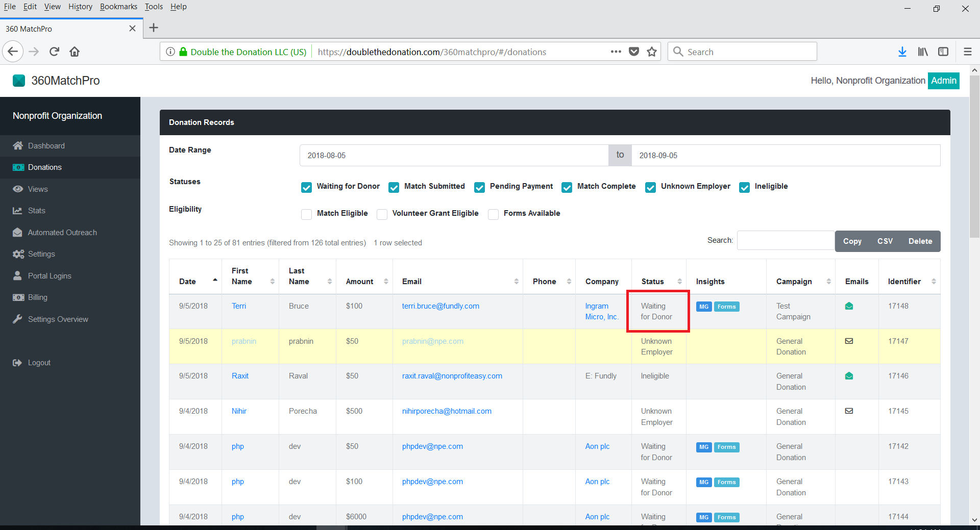Enable Volunteer Grant Eligible filter

click(x=382, y=214)
